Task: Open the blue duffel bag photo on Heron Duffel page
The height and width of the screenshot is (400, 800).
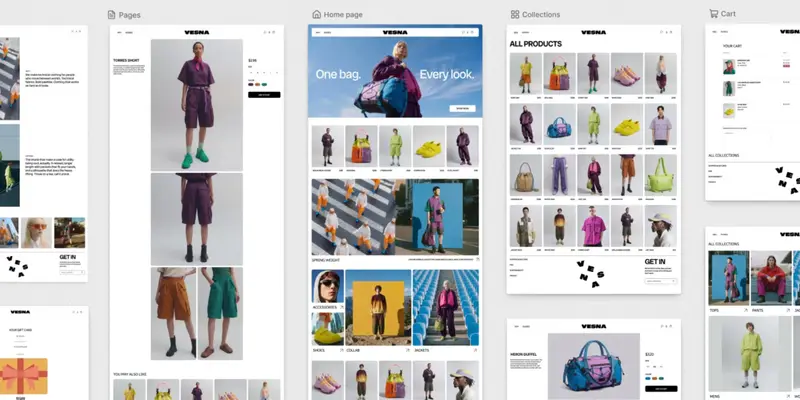Action: click(x=593, y=366)
